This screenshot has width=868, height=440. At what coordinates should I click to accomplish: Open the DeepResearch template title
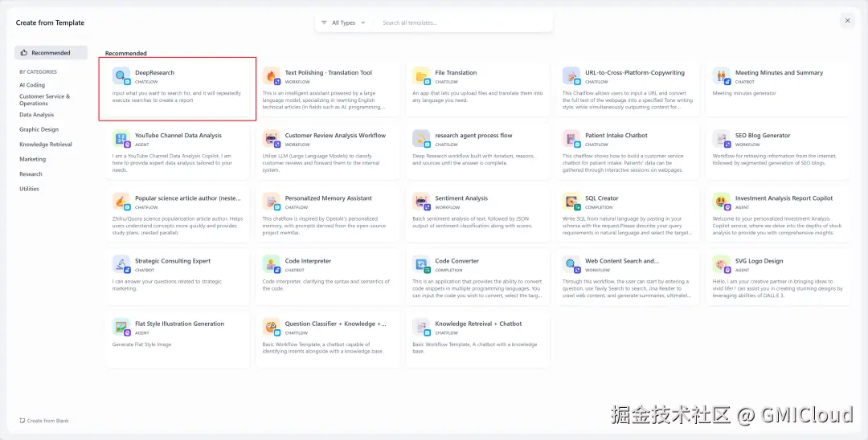click(154, 72)
